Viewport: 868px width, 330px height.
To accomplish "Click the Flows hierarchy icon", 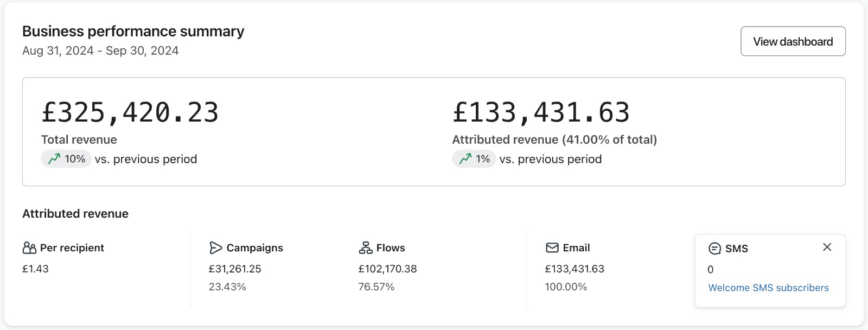I will [x=366, y=248].
